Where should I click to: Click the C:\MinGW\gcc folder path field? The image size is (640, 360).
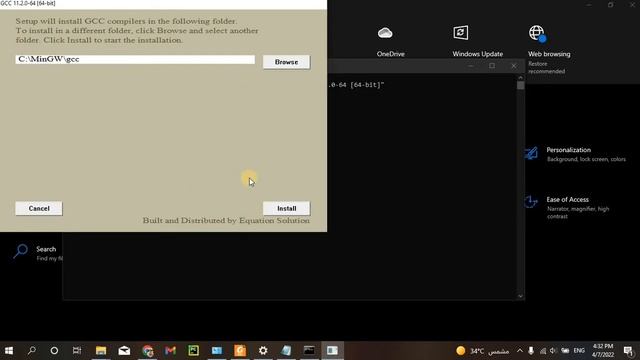(135, 59)
